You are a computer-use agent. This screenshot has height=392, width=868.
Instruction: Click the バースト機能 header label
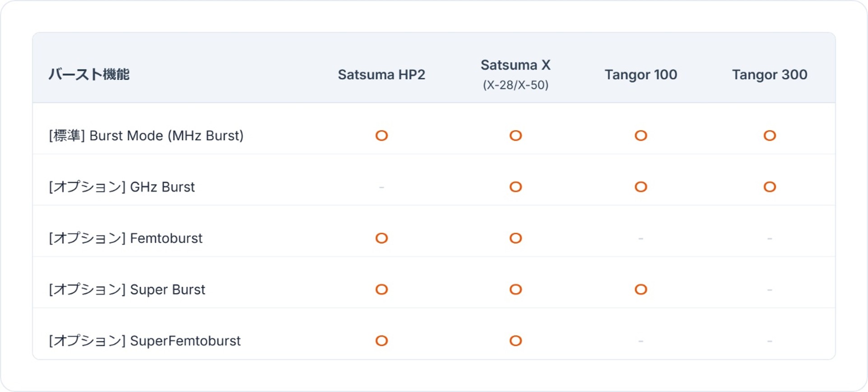pyautogui.click(x=89, y=74)
